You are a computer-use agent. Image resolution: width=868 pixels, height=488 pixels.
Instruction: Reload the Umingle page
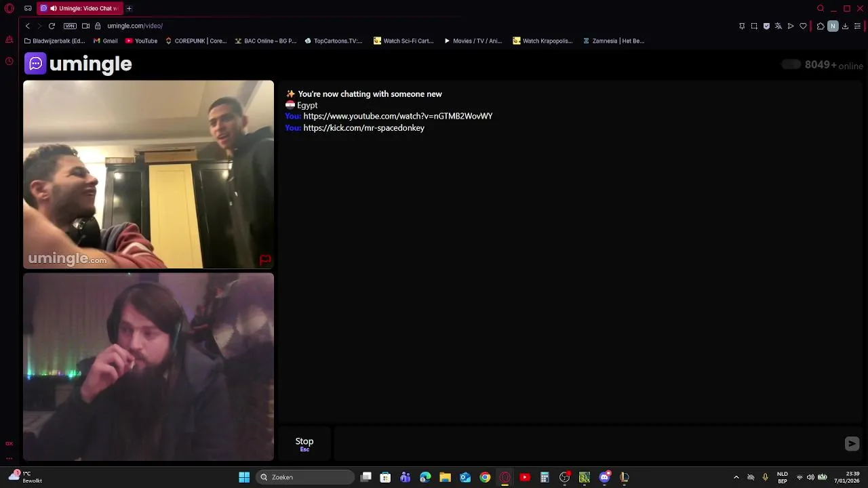(x=52, y=26)
